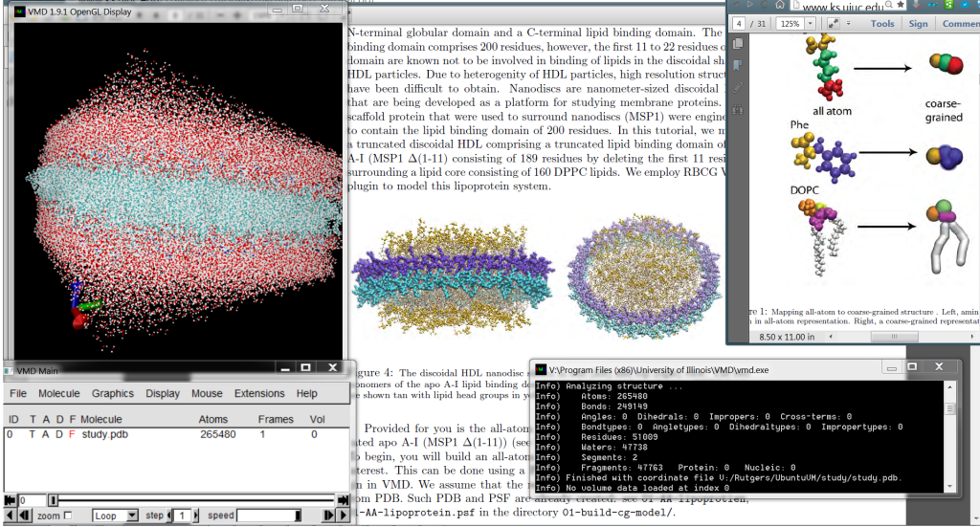Show the PDF attachments paperclip panel
The width and height of the screenshot is (980, 527).
pyautogui.click(x=737, y=86)
